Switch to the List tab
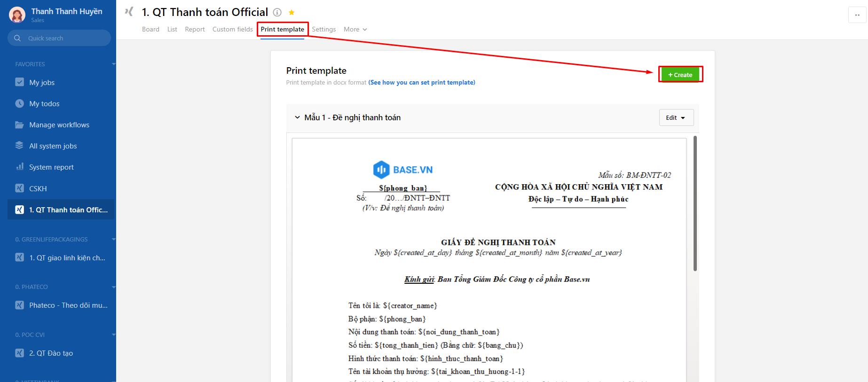The height and width of the screenshot is (382, 868). pyautogui.click(x=172, y=29)
